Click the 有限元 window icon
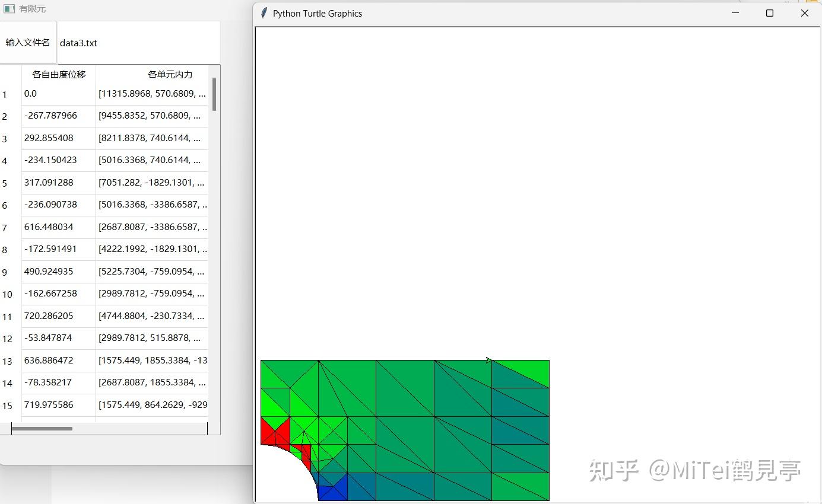The width and height of the screenshot is (822, 504). pyautogui.click(x=9, y=9)
